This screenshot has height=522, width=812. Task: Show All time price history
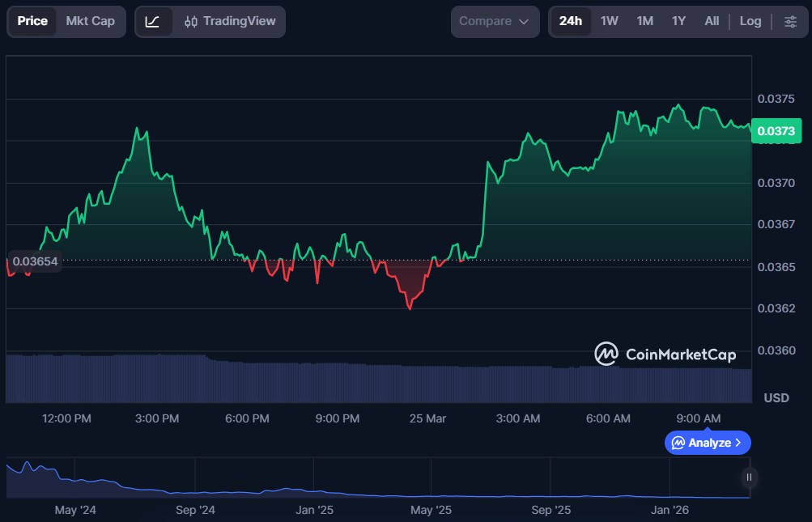point(712,21)
